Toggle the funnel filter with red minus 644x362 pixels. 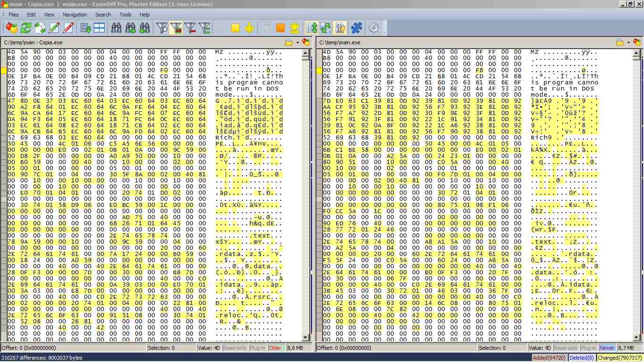190,28
